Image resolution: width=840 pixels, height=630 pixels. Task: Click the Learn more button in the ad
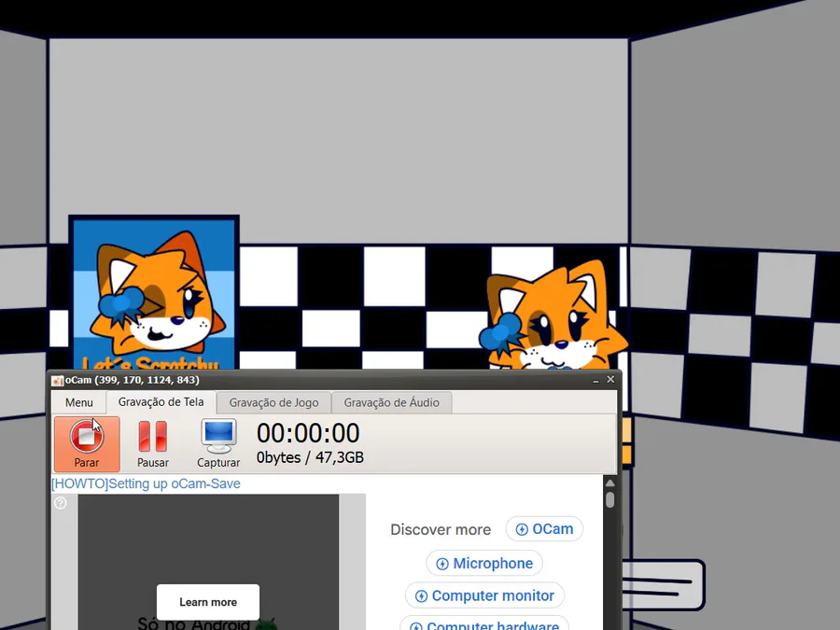pos(208,602)
